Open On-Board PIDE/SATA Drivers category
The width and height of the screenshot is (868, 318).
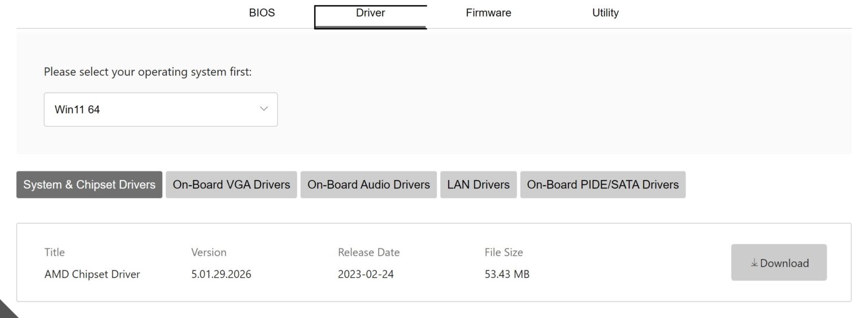[x=602, y=185]
